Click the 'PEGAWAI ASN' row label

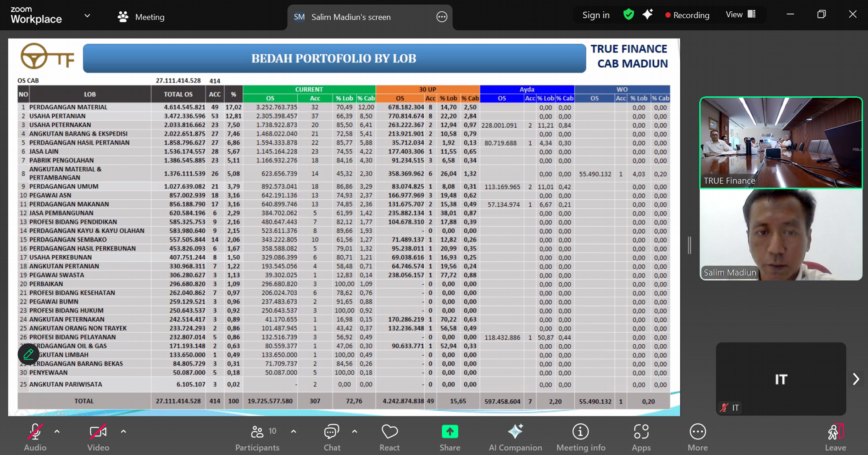coord(50,195)
